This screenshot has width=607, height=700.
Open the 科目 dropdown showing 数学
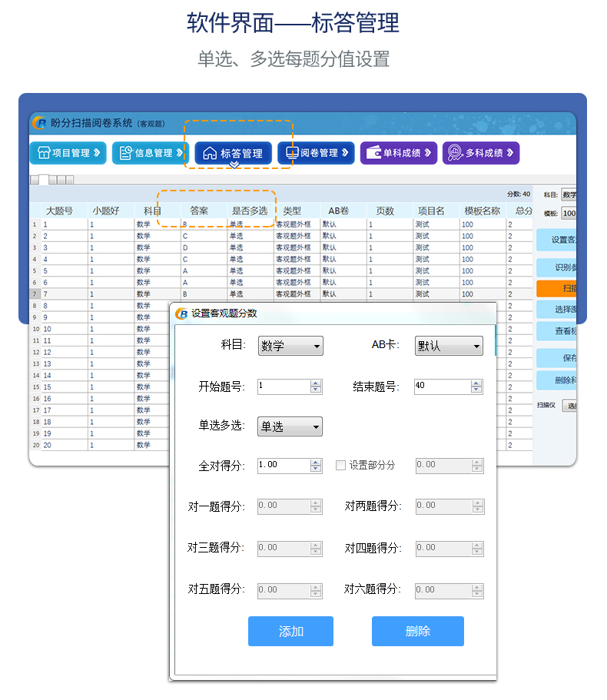point(290,346)
